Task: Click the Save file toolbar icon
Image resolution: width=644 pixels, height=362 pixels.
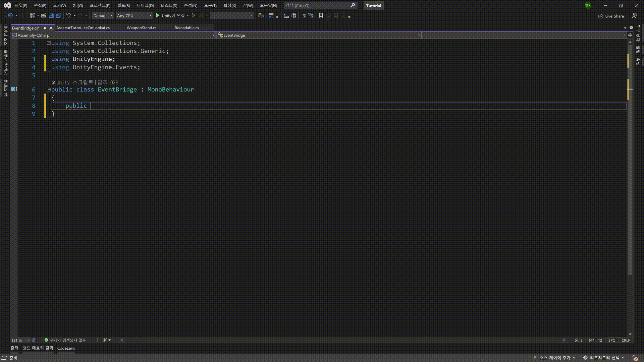Action: coord(51,15)
